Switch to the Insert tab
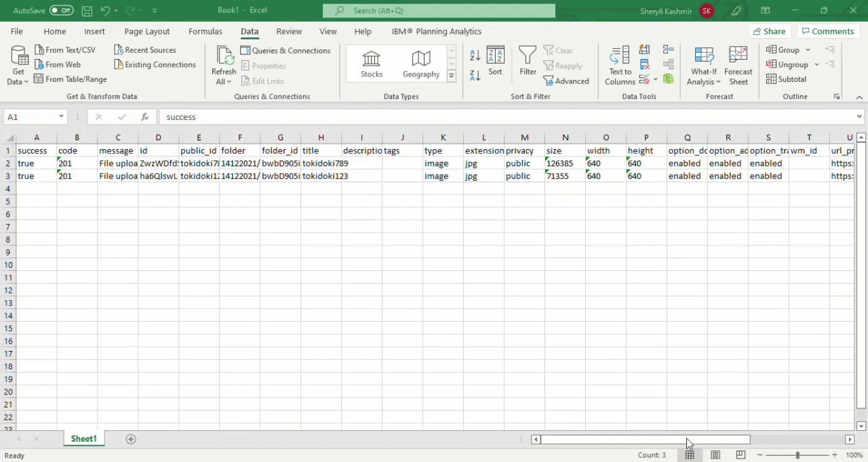 click(x=94, y=31)
